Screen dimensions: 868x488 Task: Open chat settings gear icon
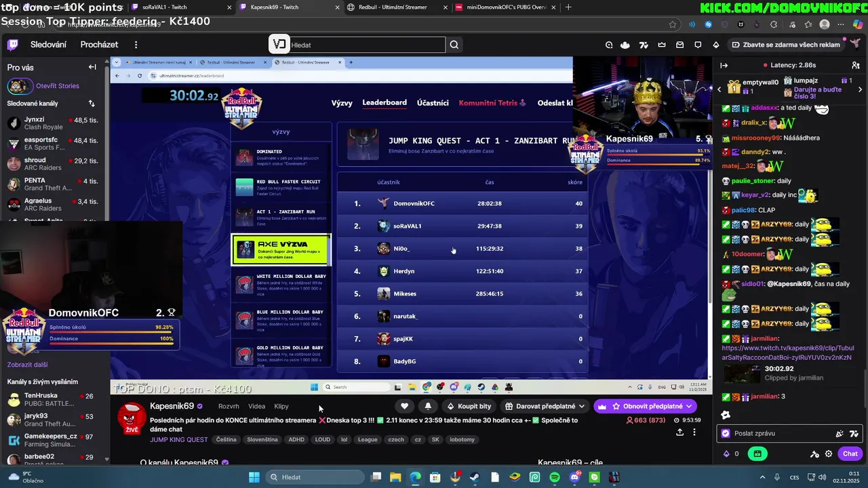tap(829, 454)
